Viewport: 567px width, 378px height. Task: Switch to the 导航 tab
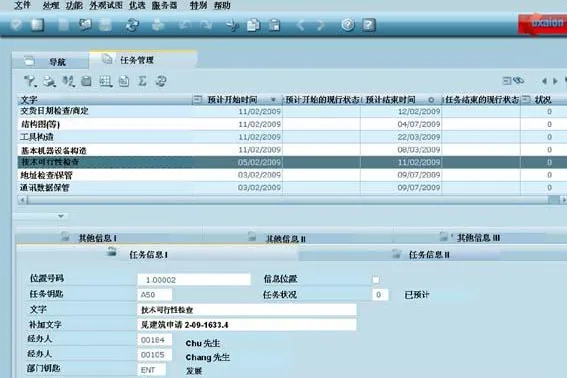[x=51, y=61]
